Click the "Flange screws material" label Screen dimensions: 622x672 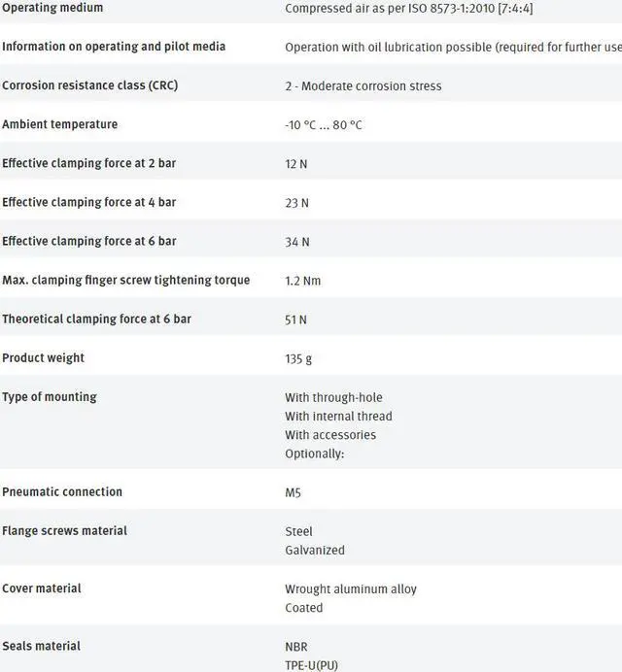coord(64,530)
